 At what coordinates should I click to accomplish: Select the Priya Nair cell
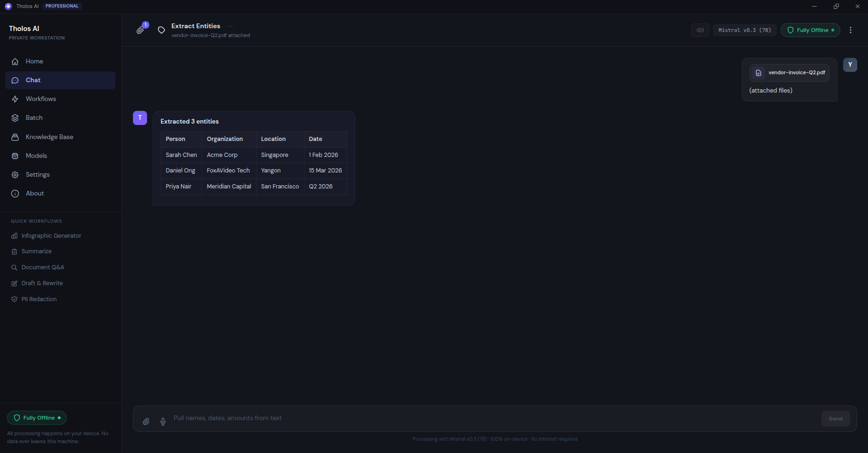click(181, 187)
